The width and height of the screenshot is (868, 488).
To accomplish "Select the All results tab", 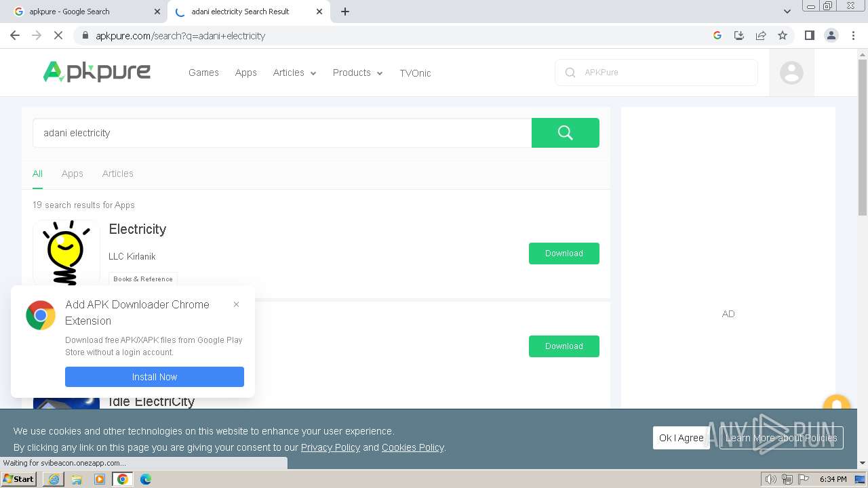I will 37,174.
